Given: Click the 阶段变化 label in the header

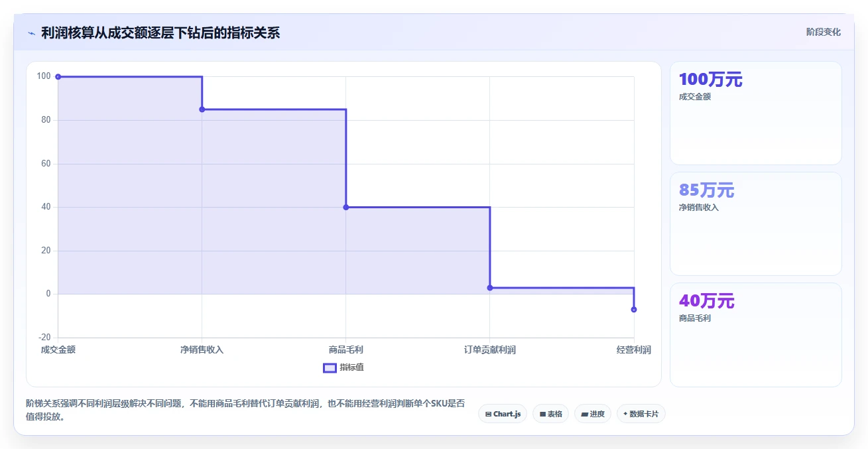Looking at the screenshot, I should click(824, 32).
